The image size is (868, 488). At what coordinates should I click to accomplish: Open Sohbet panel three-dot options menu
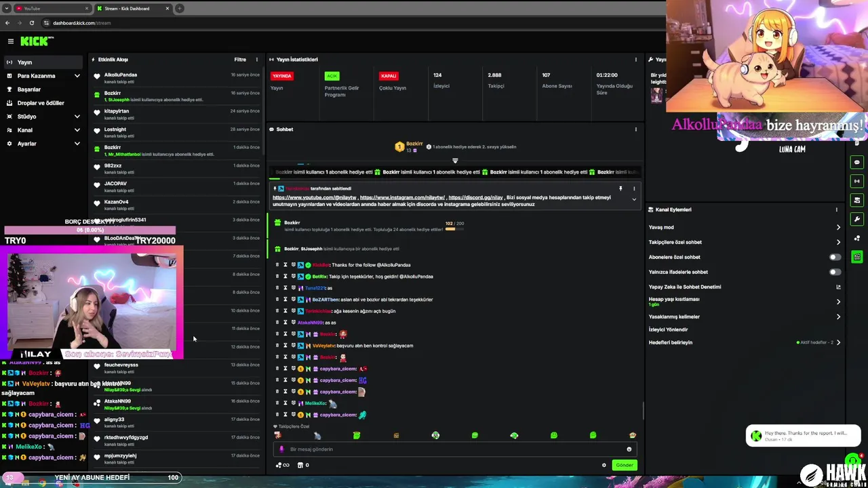click(635, 129)
